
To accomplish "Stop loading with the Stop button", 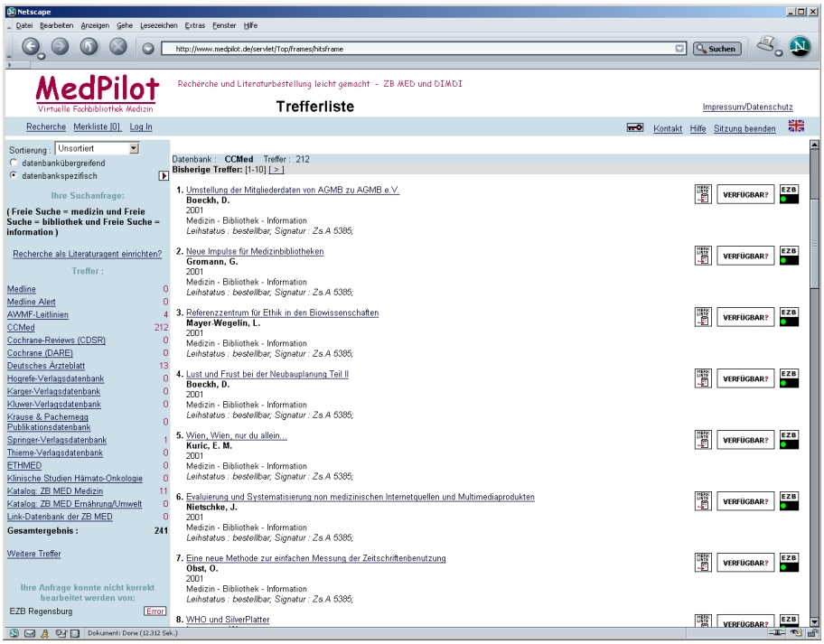I will (118, 47).
